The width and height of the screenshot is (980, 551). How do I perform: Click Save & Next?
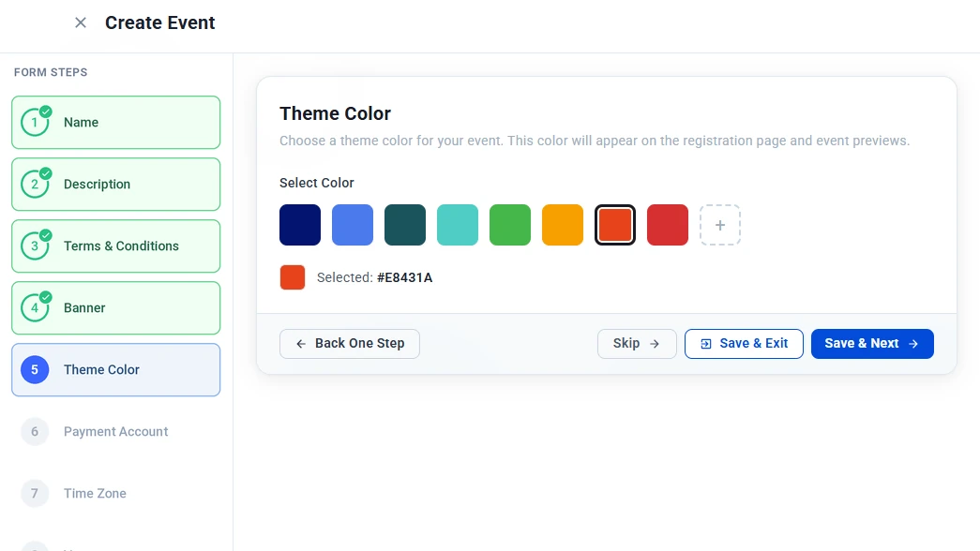click(872, 344)
